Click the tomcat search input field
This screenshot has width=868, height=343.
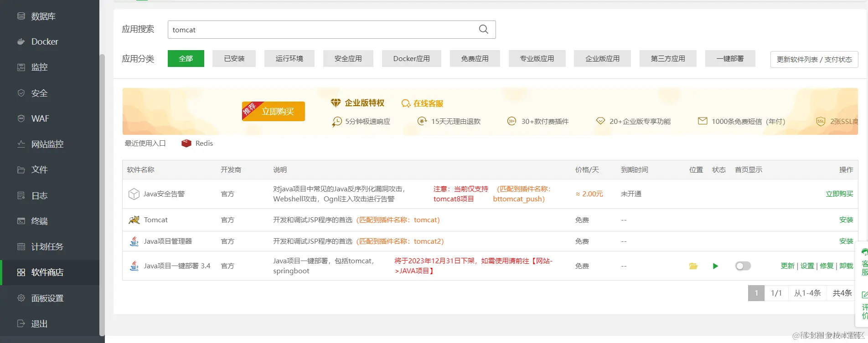pos(331,30)
